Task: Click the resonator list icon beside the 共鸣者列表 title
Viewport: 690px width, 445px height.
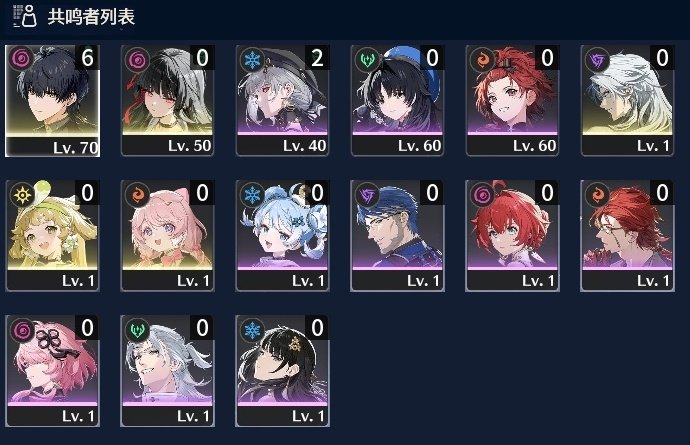Action: click(x=24, y=16)
